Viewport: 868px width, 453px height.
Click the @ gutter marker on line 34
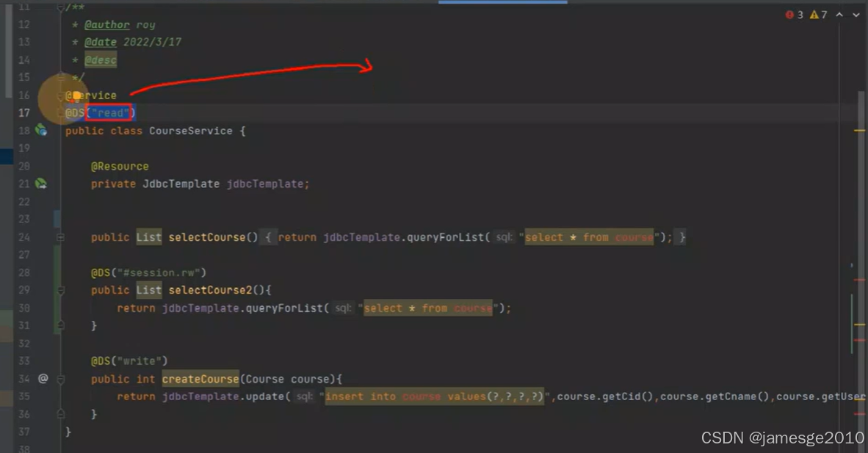(43, 379)
